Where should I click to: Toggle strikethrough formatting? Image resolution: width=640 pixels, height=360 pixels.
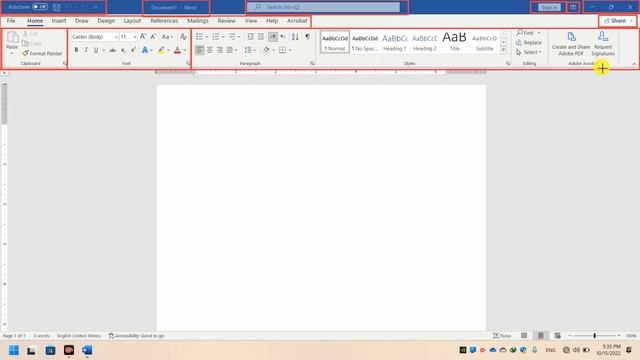[113, 50]
